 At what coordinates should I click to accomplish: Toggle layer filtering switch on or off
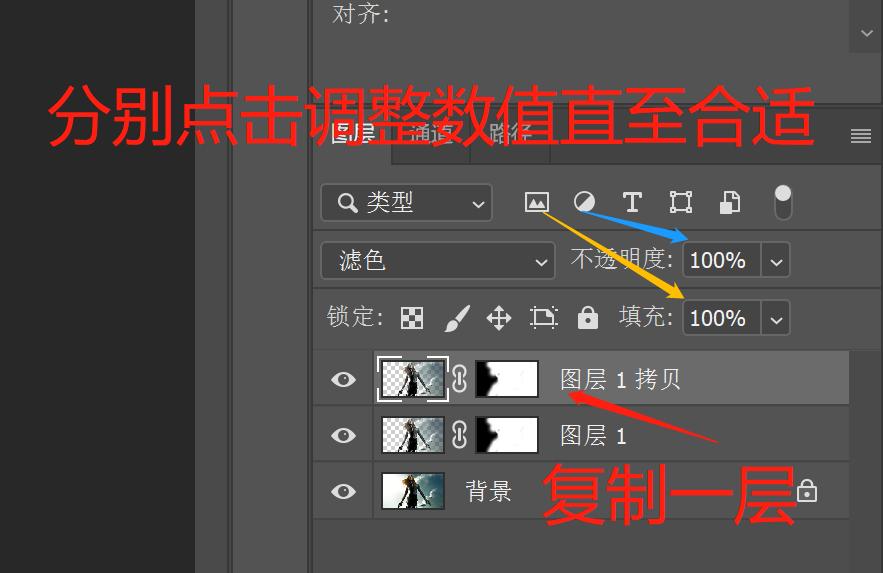click(783, 202)
